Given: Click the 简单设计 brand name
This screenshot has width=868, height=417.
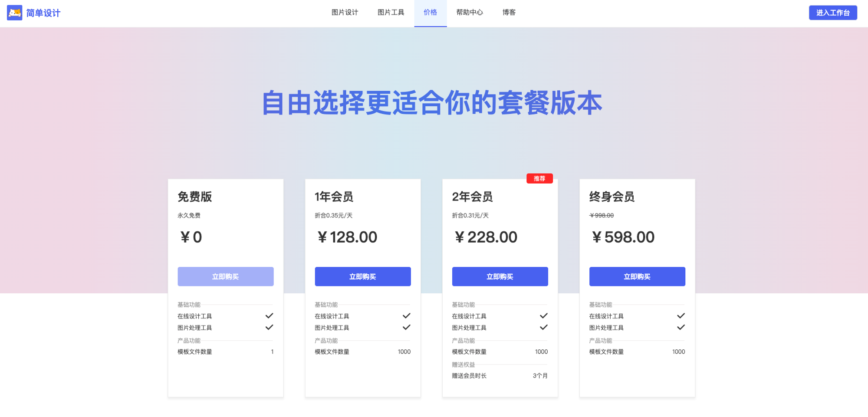Looking at the screenshot, I should 43,13.
